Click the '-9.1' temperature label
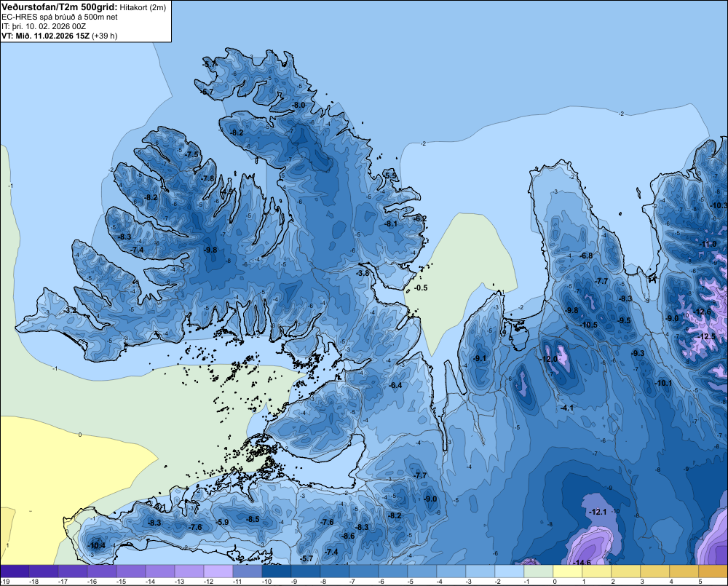Image resolution: width=728 pixels, height=586 pixels. [480, 358]
